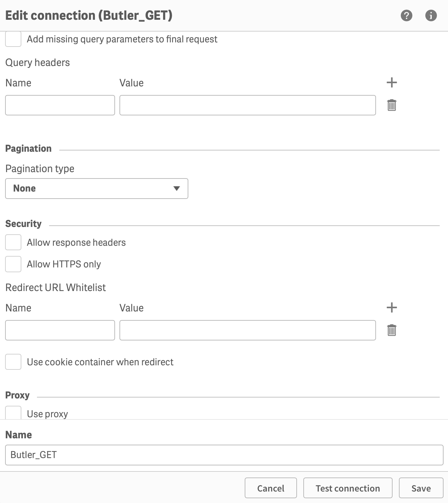Viewport: 448px width, 503px height.
Task: Save the Butler_GET connection
Action: [x=421, y=488]
